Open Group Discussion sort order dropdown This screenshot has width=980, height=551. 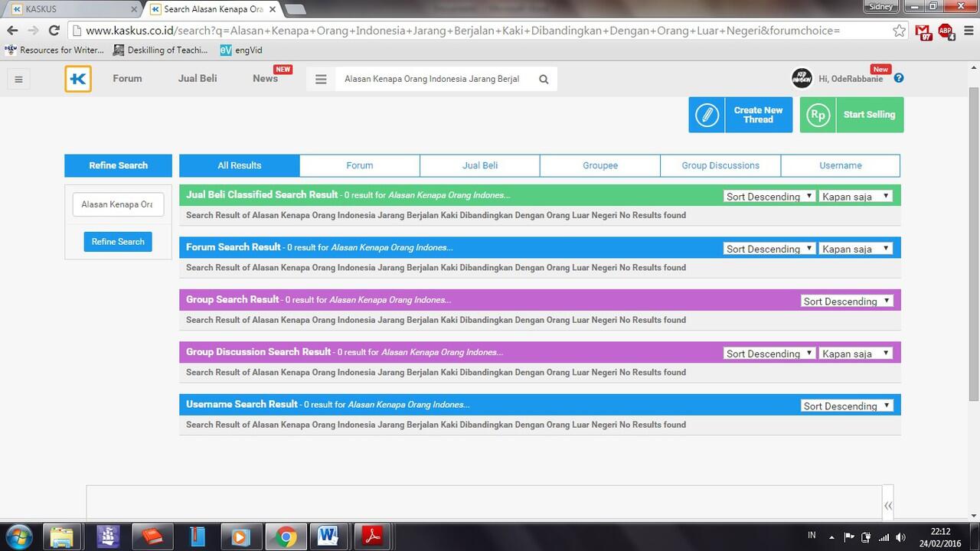click(769, 354)
